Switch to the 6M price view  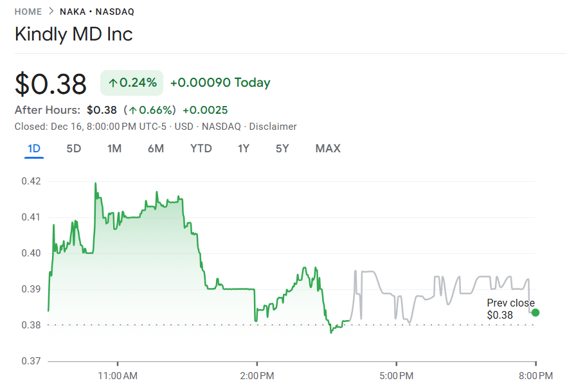pyautogui.click(x=156, y=148)
